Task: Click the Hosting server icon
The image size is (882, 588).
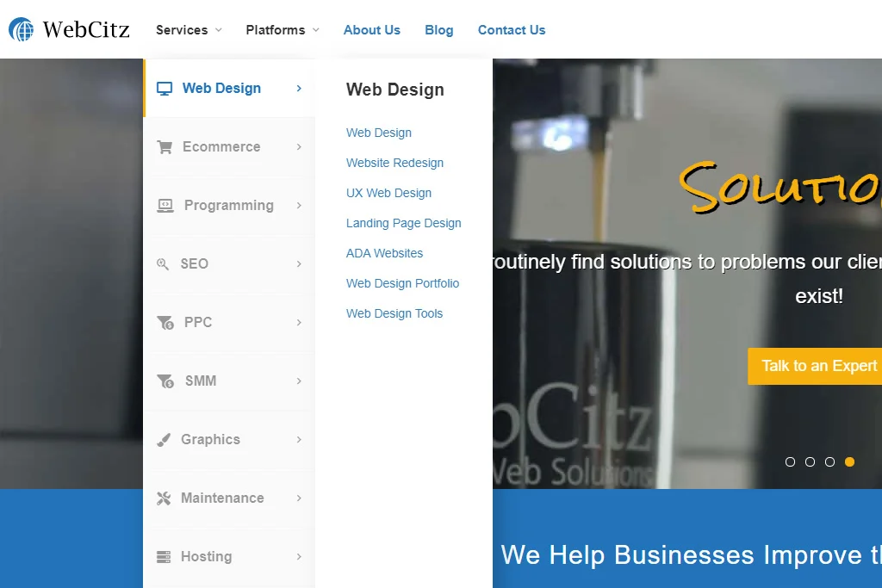Action: pos(164,556)
